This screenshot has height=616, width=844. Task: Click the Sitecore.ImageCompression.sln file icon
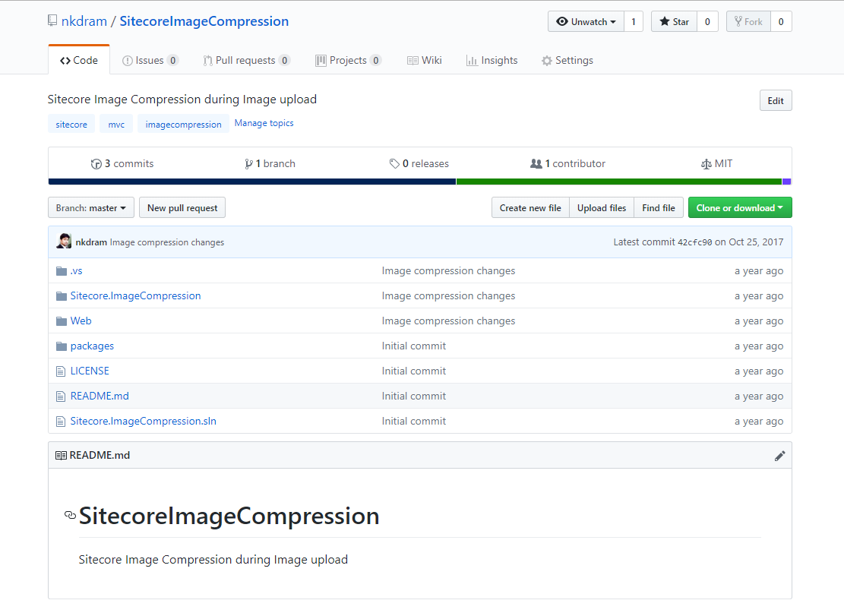coord(61,422)
